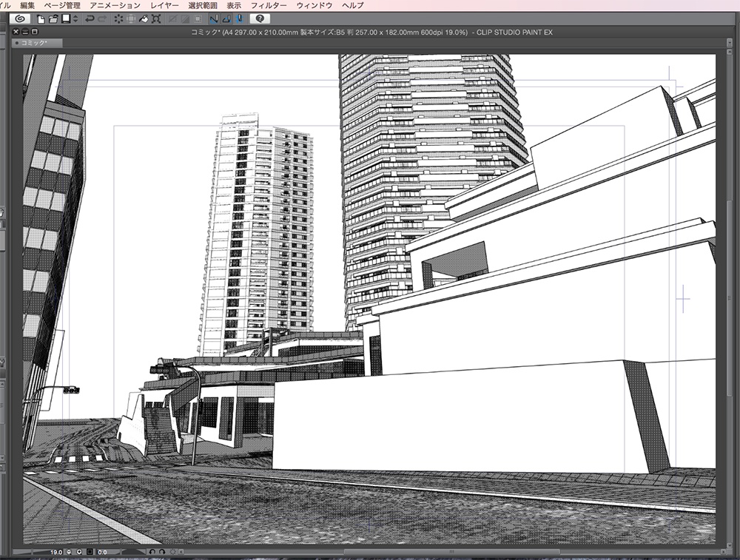The height and width of the screenshot is (560, 740).
Task: Open the 表示 menu
Action: (234, 5)
